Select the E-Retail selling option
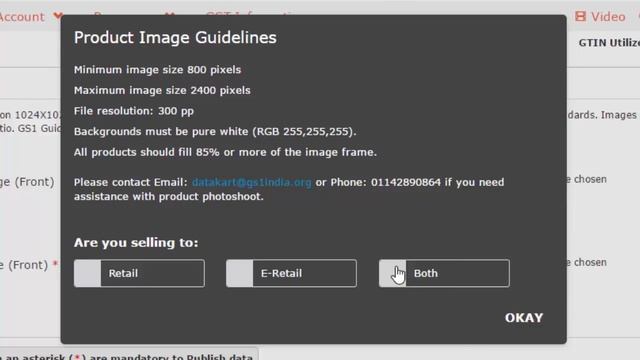The width and height of the screenshot is (640, 360). pyautogui.click(x=291, y=273)
